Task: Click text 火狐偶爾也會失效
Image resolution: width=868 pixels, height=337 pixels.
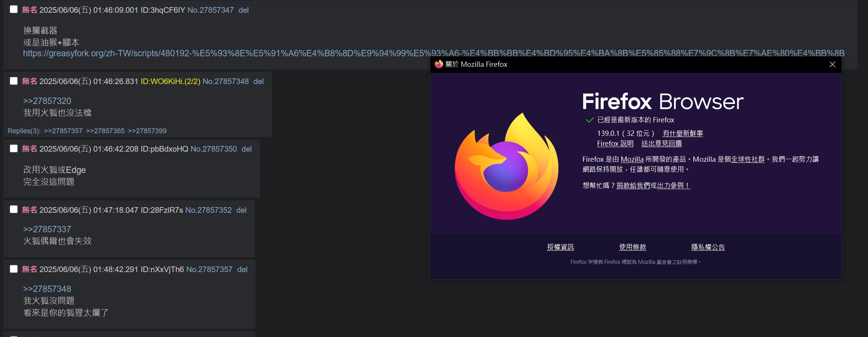Action: 57,241
